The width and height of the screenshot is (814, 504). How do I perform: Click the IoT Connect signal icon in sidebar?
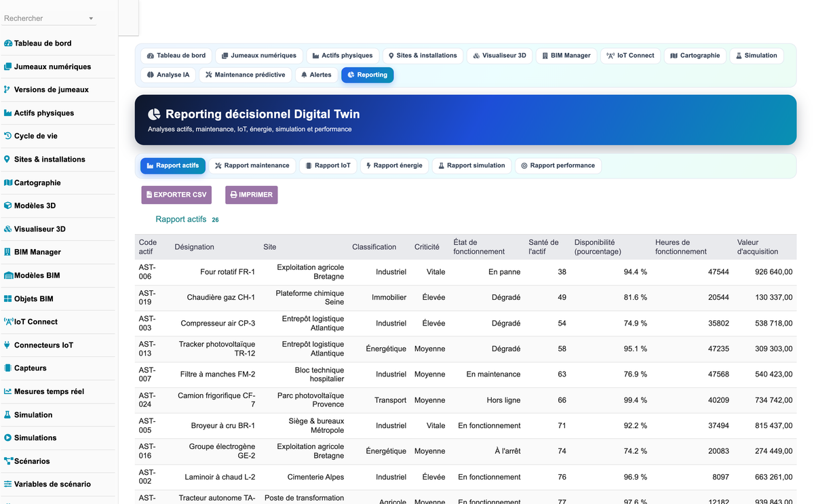click(x=9, y=322)
